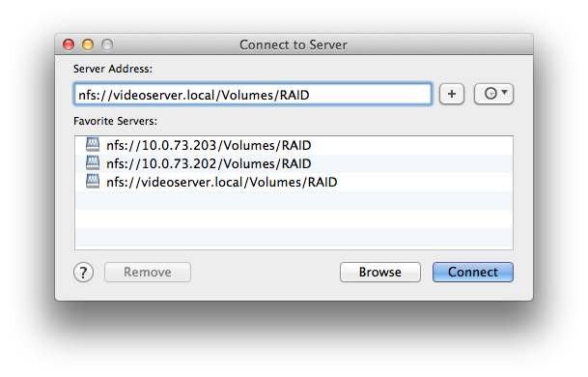Add server address to favorites with plus

click(452, 94)
